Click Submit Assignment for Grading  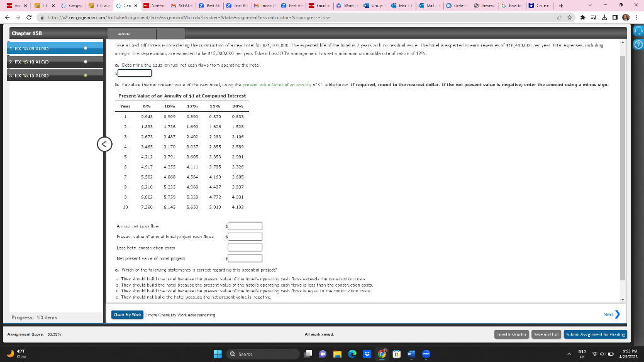pos(596,334)
